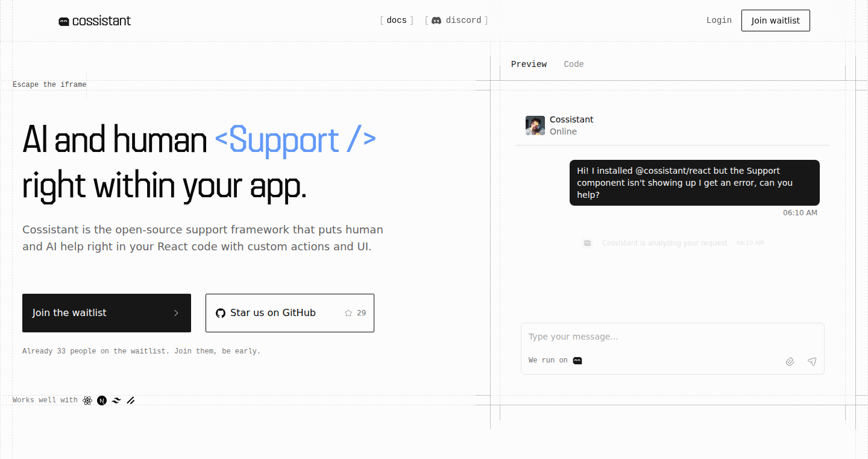Image resolution: width=868 pixels, height=459 pixels.
Task: Click the star count 29
Action: point(362,313)
